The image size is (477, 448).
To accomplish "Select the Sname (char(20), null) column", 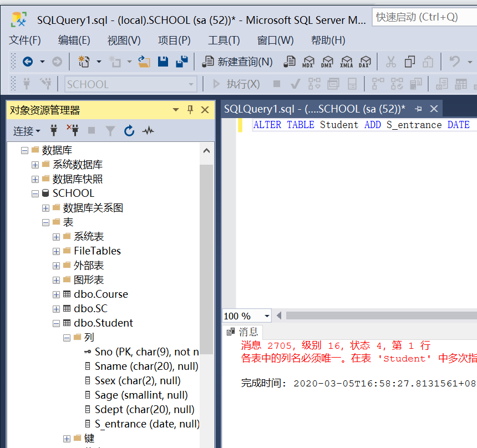I will [142, 366].
